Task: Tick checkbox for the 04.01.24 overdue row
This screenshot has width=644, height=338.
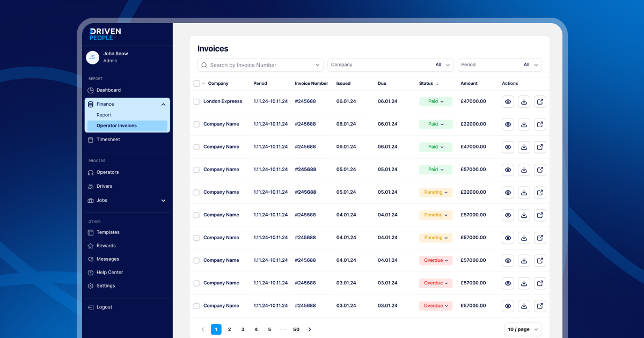Action: pyautogui.click(x=196, y=260)
